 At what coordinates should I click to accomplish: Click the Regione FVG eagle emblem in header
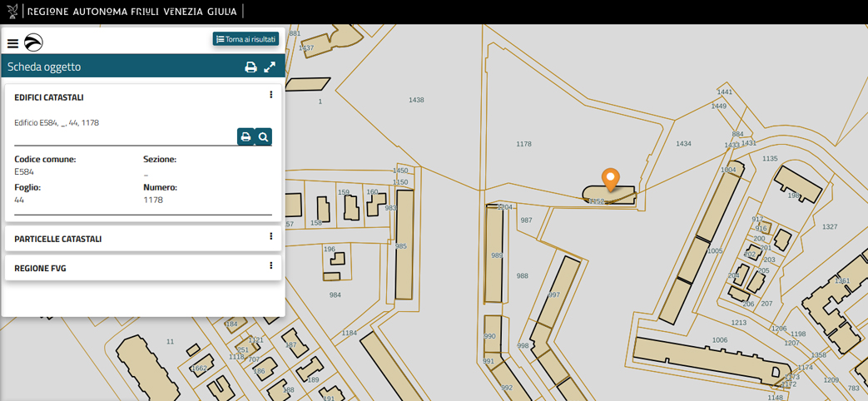coord(12,12)
